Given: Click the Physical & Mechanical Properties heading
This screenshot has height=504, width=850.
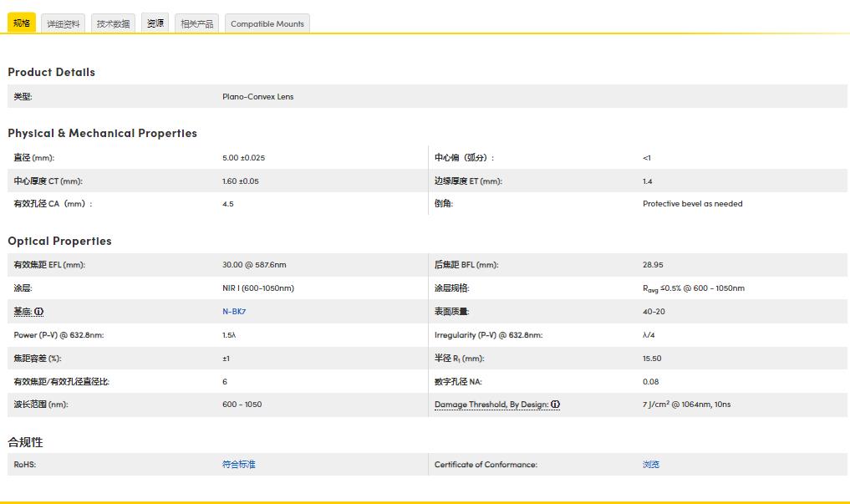Looking at the screenshot, I should point(102,133).
